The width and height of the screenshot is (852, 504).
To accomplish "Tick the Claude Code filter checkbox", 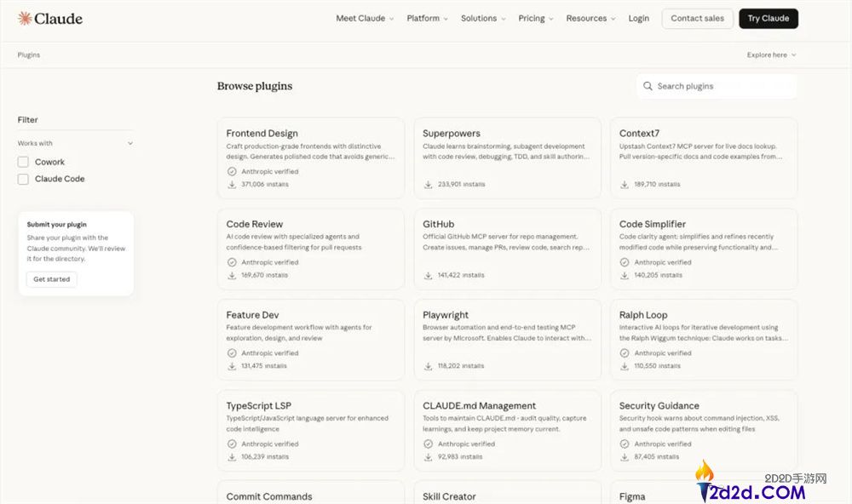I will (23, 179).
